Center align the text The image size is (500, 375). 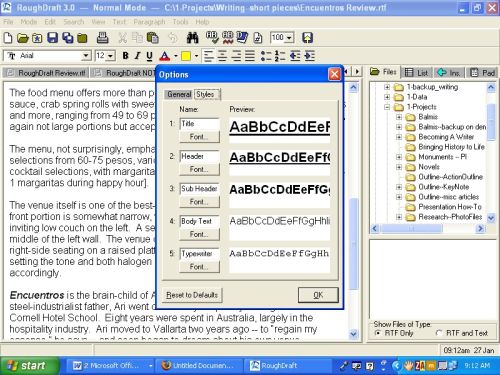pyautogui.click(x=222, y=56)
